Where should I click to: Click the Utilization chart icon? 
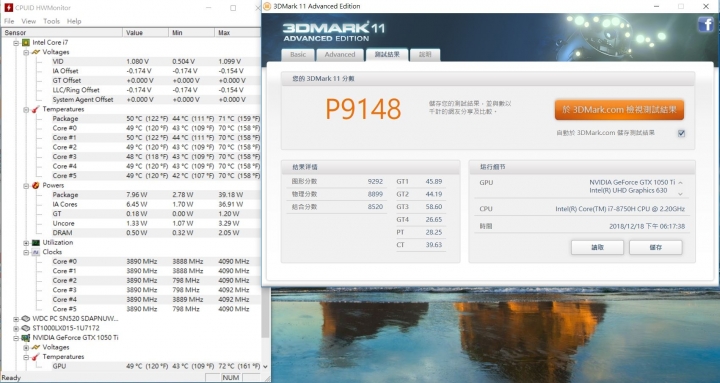pos(36,242)
